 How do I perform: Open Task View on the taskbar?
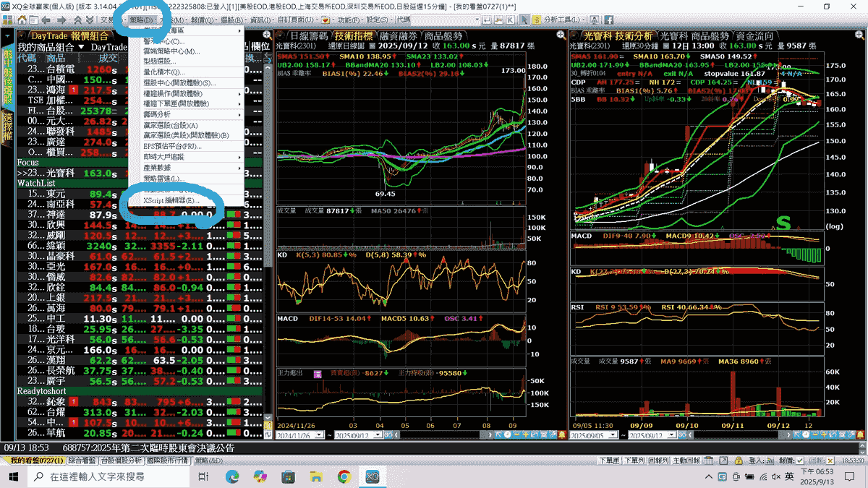click(x=203, y=476)
